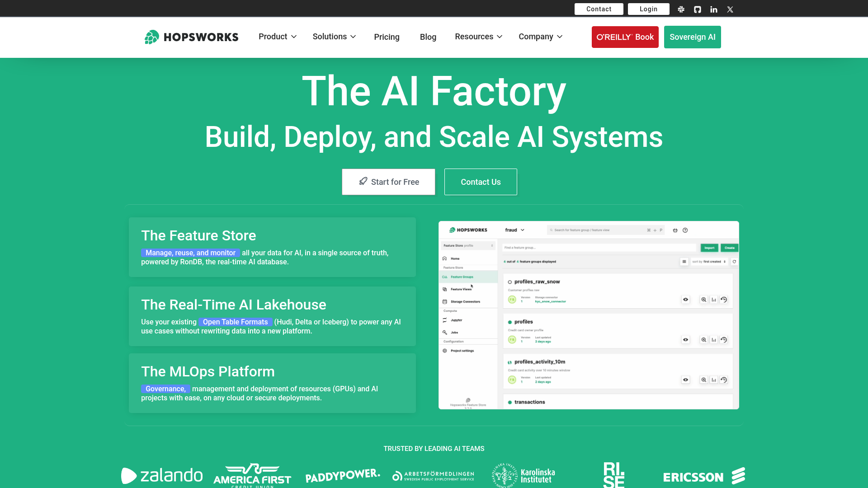Switch to the Blog page
Screen dimensions: 868x488
[x=428, y=37]
